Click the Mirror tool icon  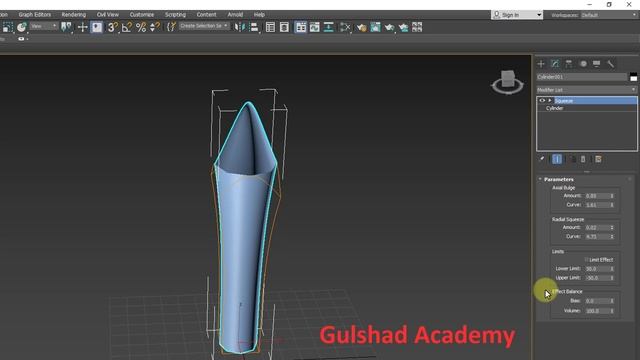tap(240, 27)
